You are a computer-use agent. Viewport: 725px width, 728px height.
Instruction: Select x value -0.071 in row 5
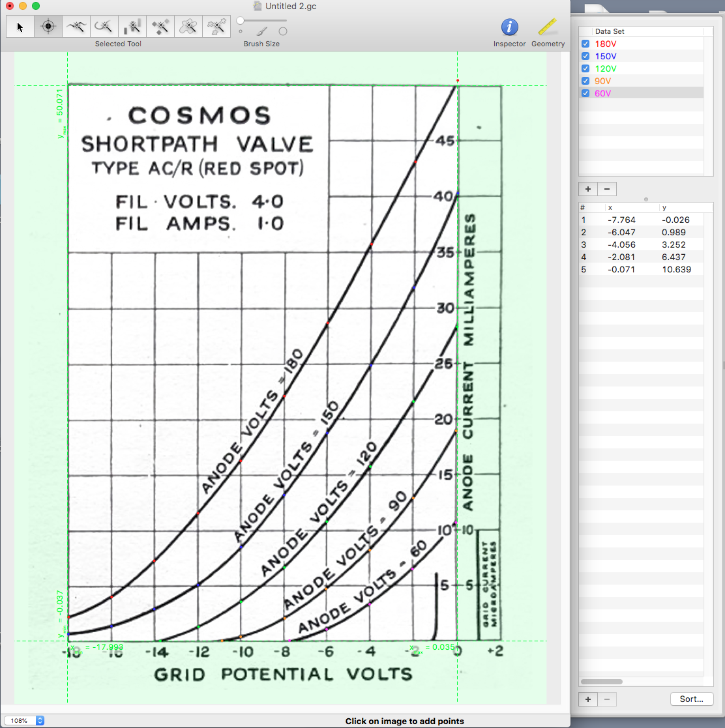click(x=621, y=269)
